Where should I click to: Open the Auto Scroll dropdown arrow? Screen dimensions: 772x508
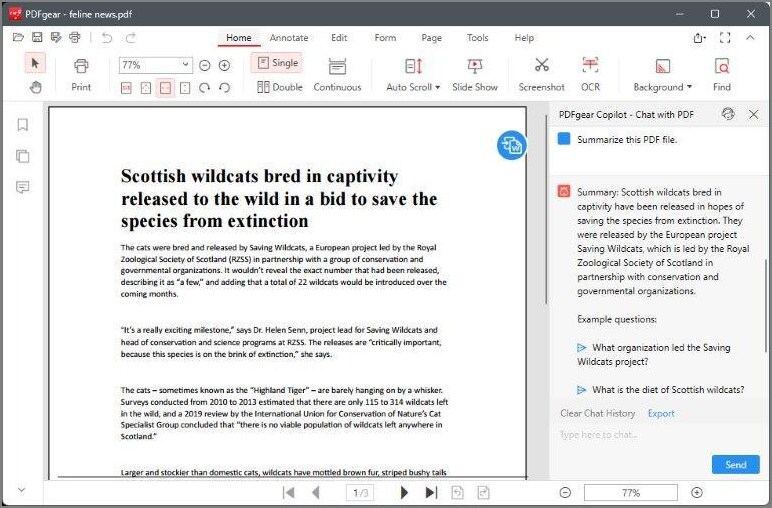click(x=437, y=88)
